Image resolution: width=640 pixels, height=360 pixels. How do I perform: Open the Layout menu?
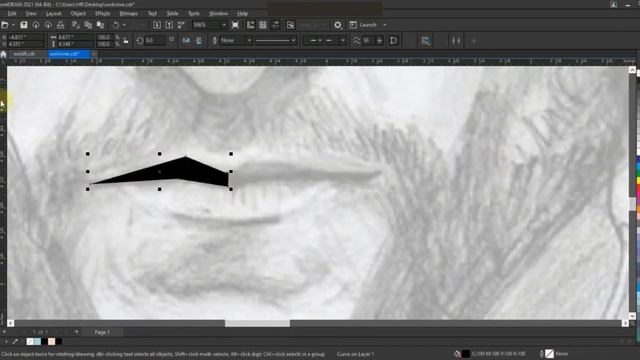[x=53, y=13]
